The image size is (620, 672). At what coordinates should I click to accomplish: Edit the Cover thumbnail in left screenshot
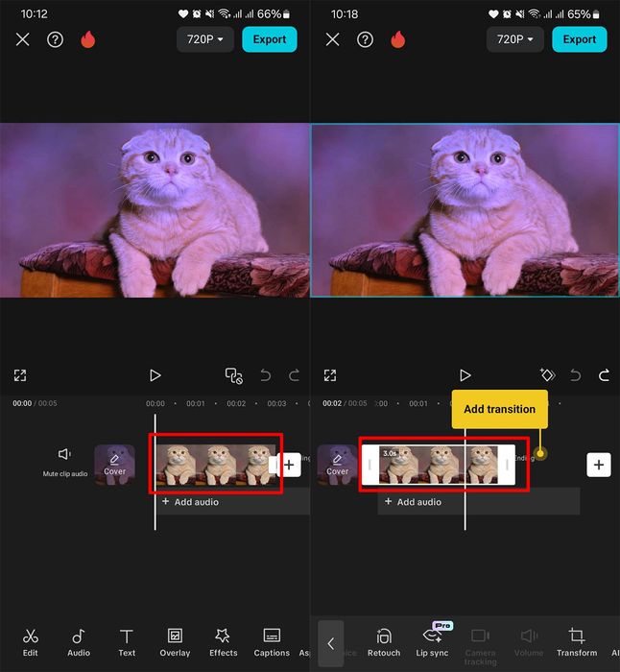(115, 465)
